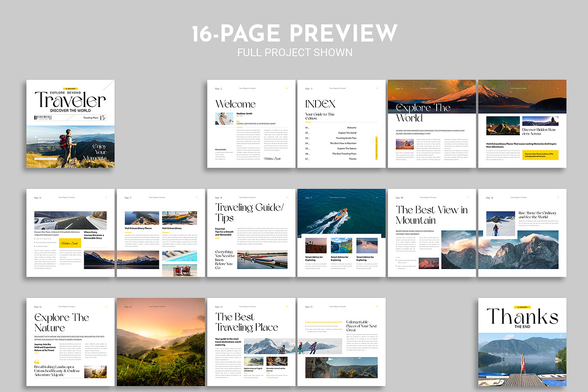Viewport: 588px width, 392px height.
Task: Click the "Explore The World" spread title
Action: (x=422, y=113)
